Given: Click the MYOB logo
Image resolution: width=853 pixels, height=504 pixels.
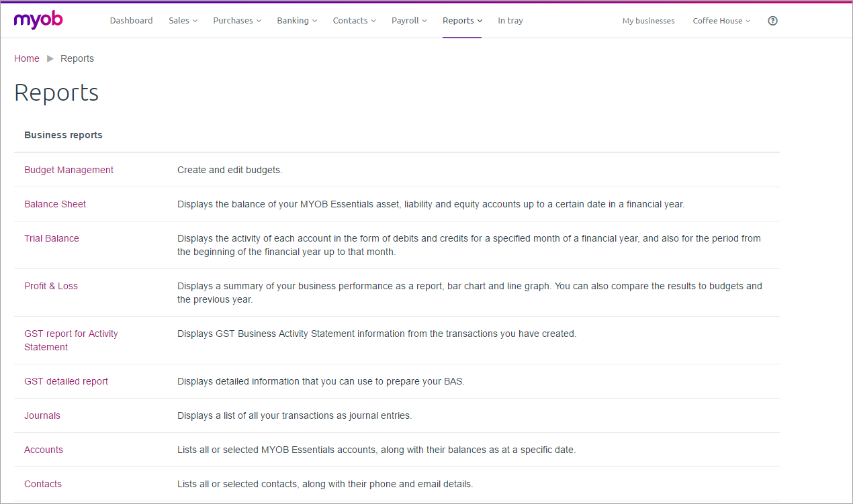Looking at the screenshot, I should tap(38, 20).
